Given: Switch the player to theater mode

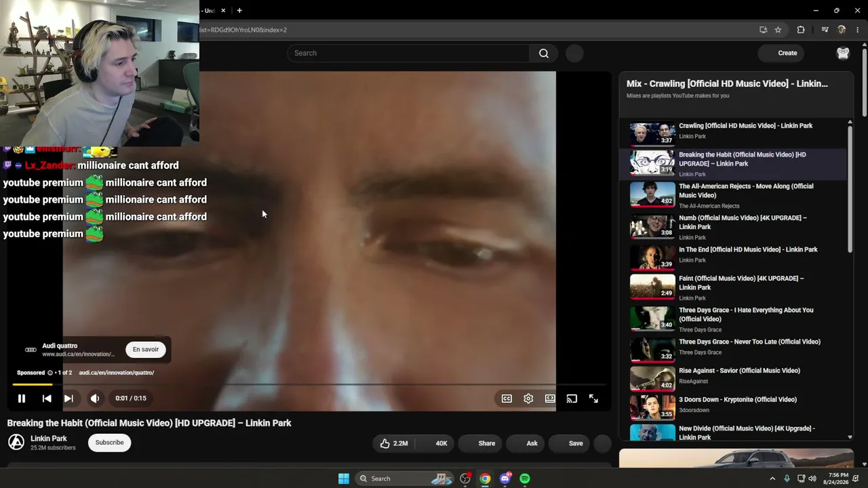Looking at the screenshot, I should 550,399.
